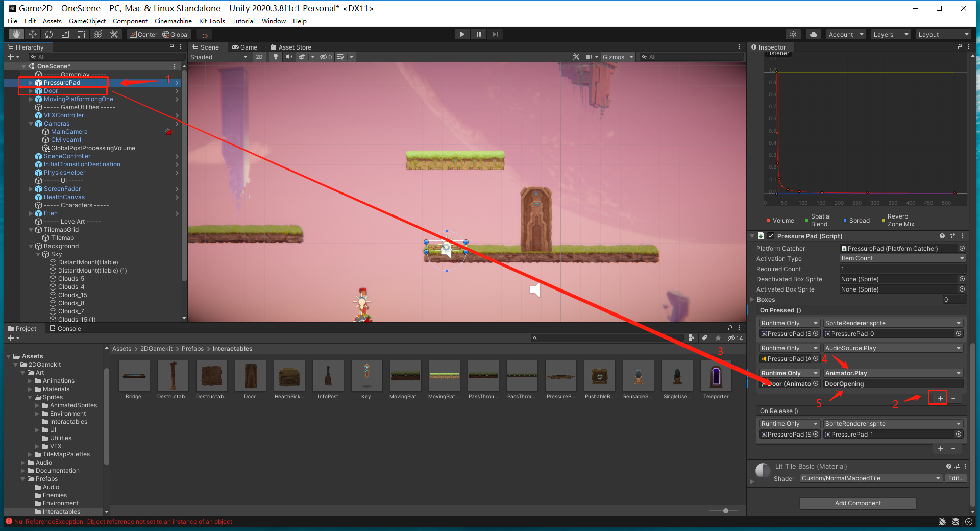Viewport: 980px width, 531px height.
Task: Click the Add Component button
Action: 857,503
